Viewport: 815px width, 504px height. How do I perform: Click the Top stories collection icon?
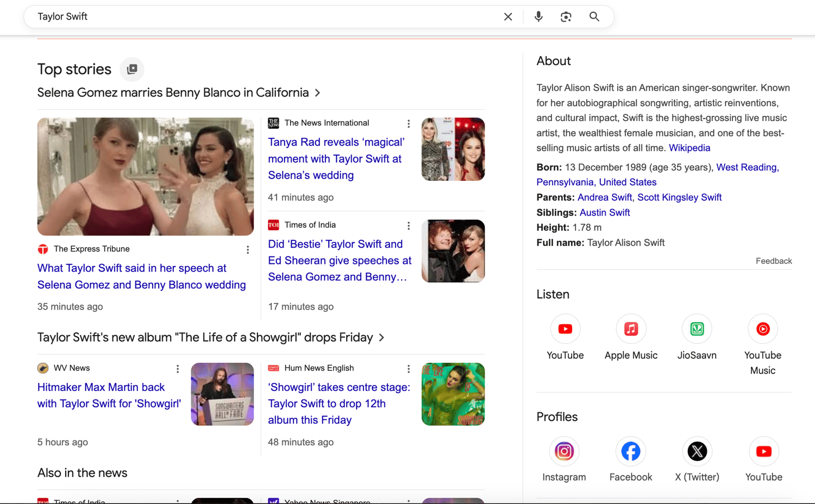pos(132,69)
